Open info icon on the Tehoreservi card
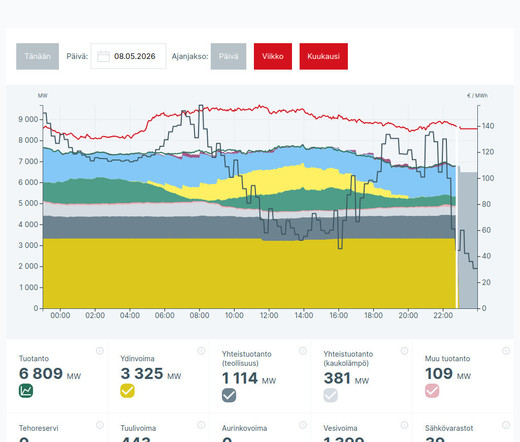520x442 pixels. coord(100,425)
